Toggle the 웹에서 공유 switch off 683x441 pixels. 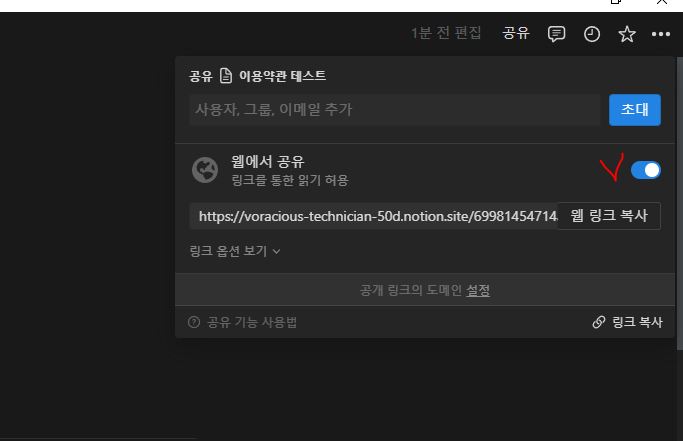click(x=646, y=170)
